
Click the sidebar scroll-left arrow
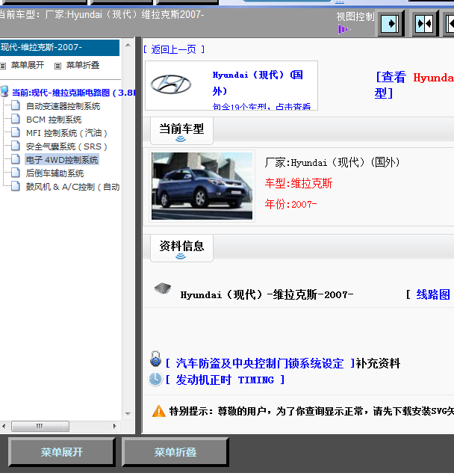4,426
